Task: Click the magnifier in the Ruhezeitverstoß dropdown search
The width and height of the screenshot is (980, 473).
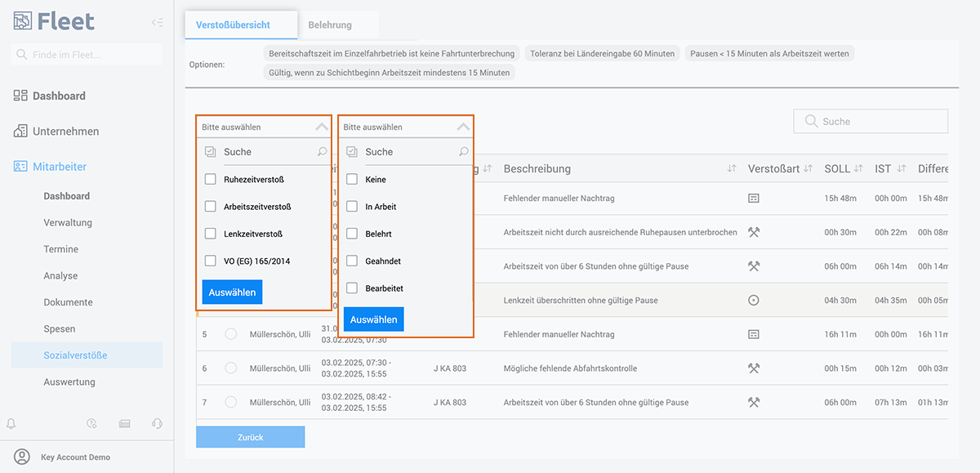Action: tap(322, 152)
